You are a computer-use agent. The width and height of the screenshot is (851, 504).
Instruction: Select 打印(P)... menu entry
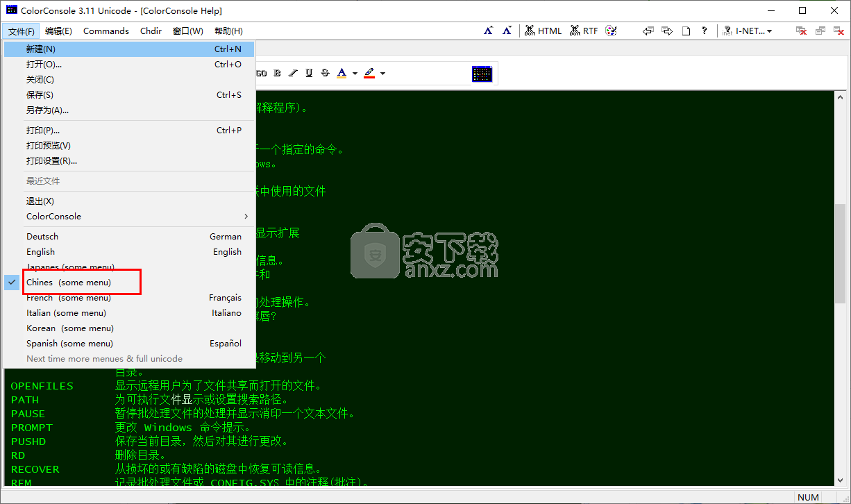(130, 131)
